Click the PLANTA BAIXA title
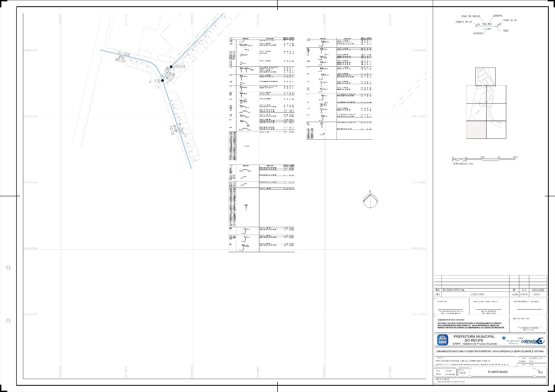The height and width of the screenshot is (392, 555). [x=498, y=372]
